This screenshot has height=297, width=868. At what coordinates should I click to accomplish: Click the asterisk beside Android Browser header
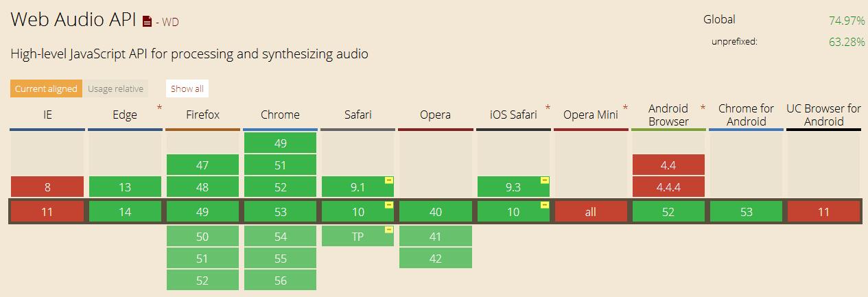pos(703,108)
